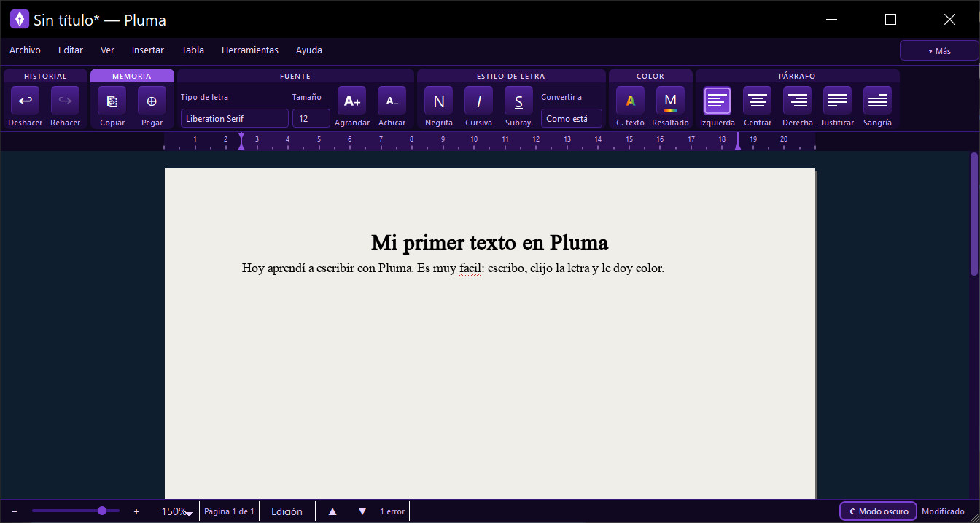Increase indent with the Sangría icon
Screen dimensions: 980x523
[877, 101]
